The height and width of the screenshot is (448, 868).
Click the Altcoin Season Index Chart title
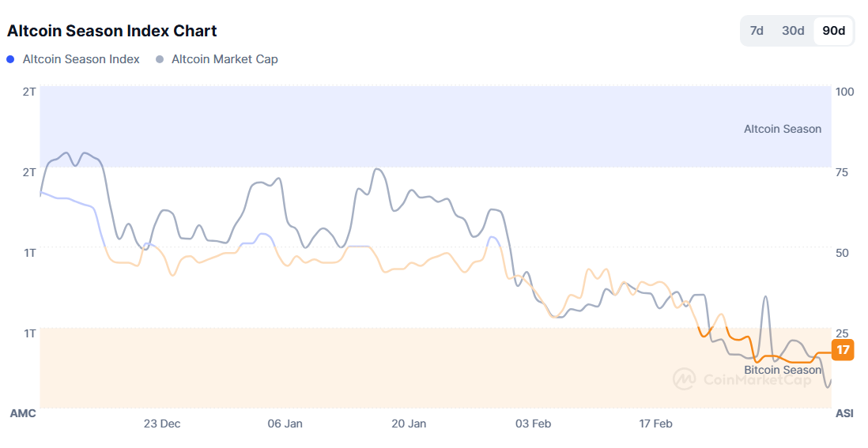point(111,31)
